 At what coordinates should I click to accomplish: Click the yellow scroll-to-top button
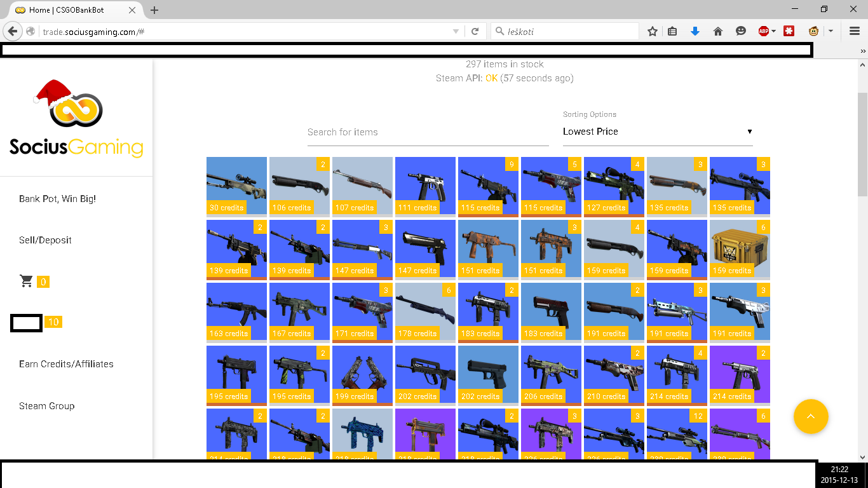pos(811,417)
